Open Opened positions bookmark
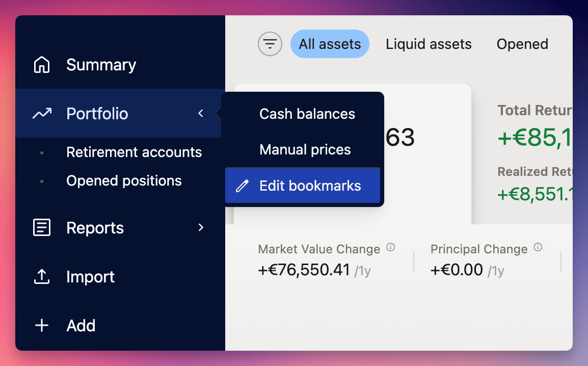This screenshot has width=588, height=366. pos(124,181)
